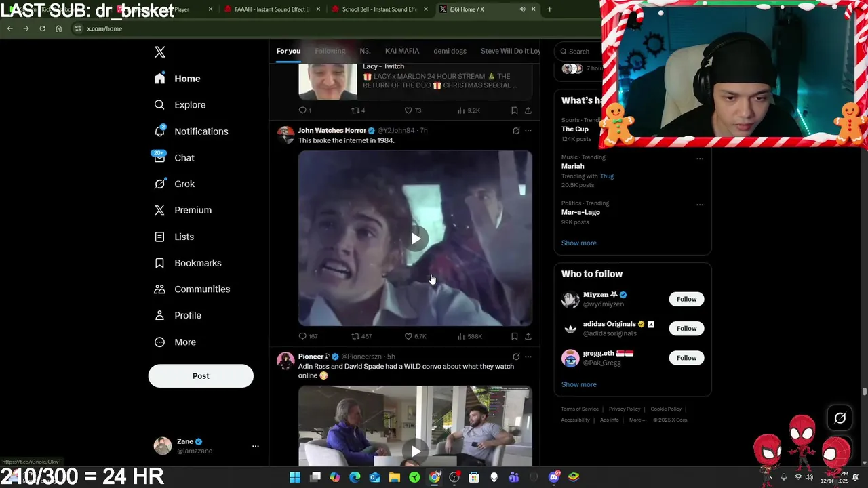Open the Premium page
The image size is (868, 488).
[183, 210]
